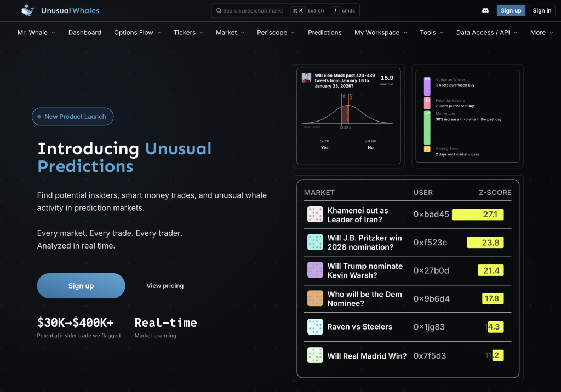
Task: Click the 27.1 z-score bar
Action: click(478, 215)
